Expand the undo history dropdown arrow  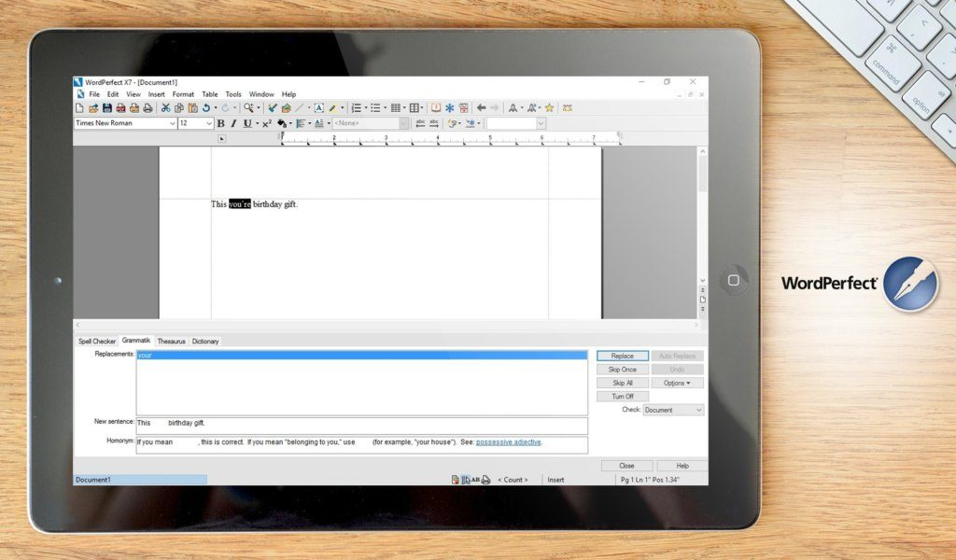tap(216, 108)
